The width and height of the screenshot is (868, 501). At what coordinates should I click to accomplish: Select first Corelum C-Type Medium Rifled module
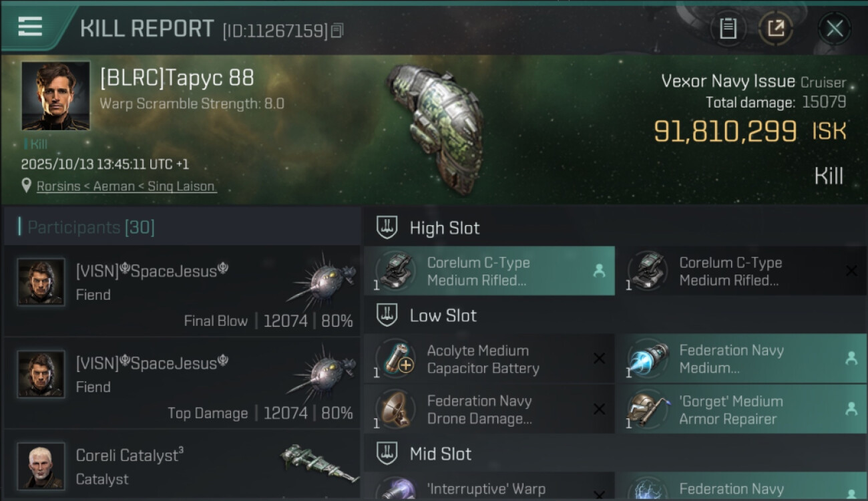coord(489,271)
